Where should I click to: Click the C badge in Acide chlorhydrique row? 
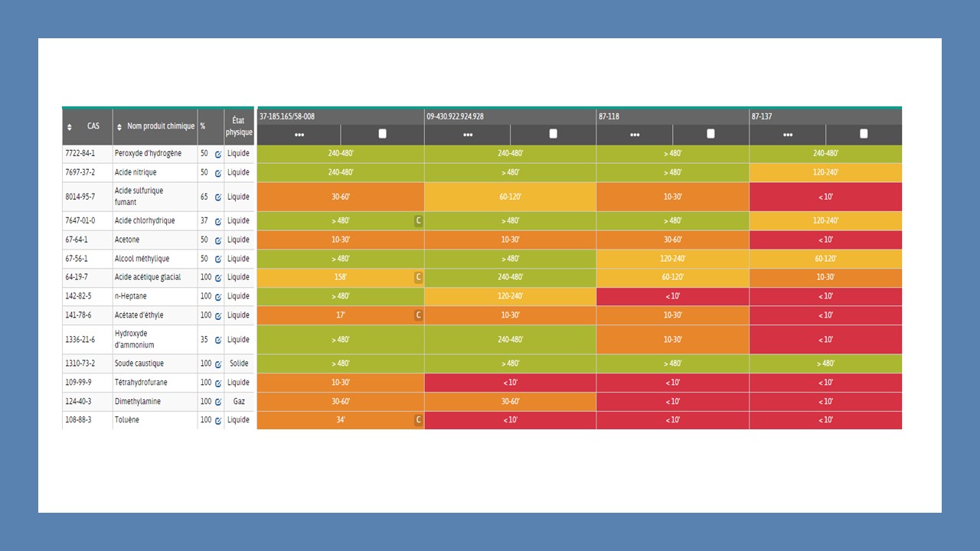[x=418, y=220]
